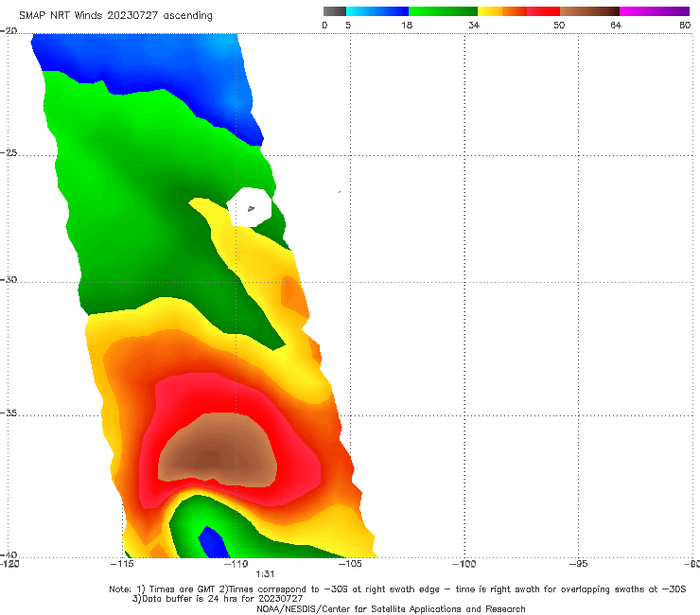Viewport: 700px width, 615px height.
Task: Click the NOAA/NESDIS credit line
Action: coord(391,608)
